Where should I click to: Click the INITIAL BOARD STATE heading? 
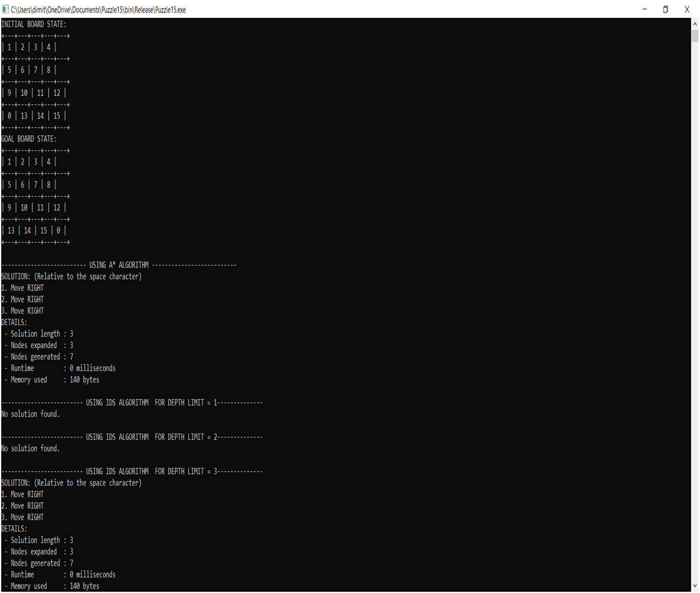pyautogui.click(x=35, y=24)
